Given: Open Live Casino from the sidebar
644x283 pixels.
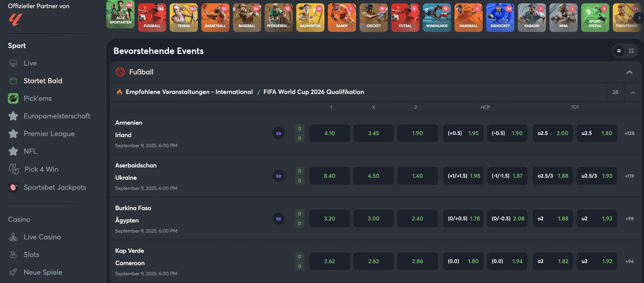Looking at the screenshot, I should point(42,237).
